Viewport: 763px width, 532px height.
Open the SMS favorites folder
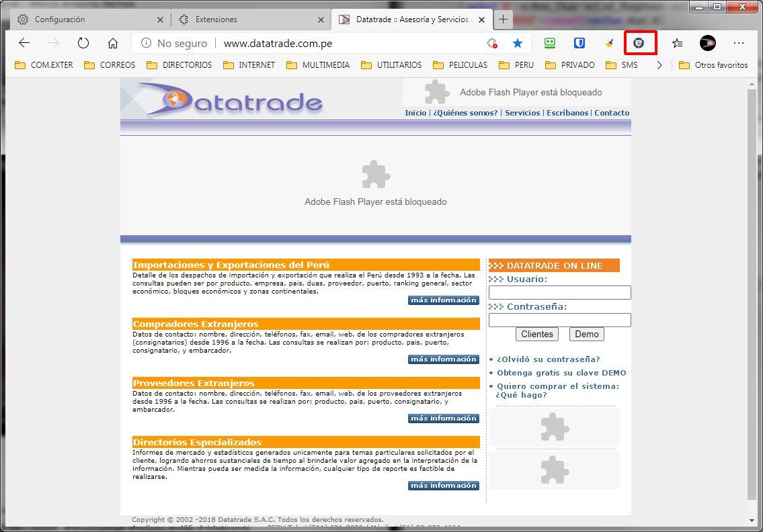[621, 65]
